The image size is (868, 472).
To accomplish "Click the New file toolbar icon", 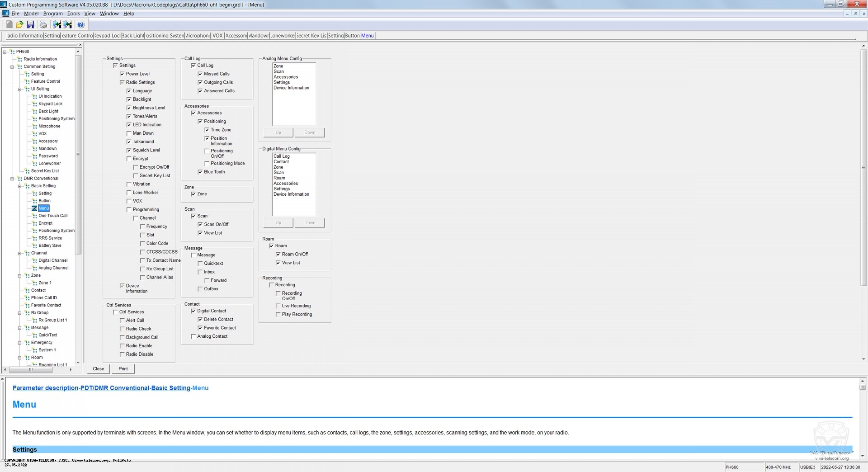I will pos(9,24).
